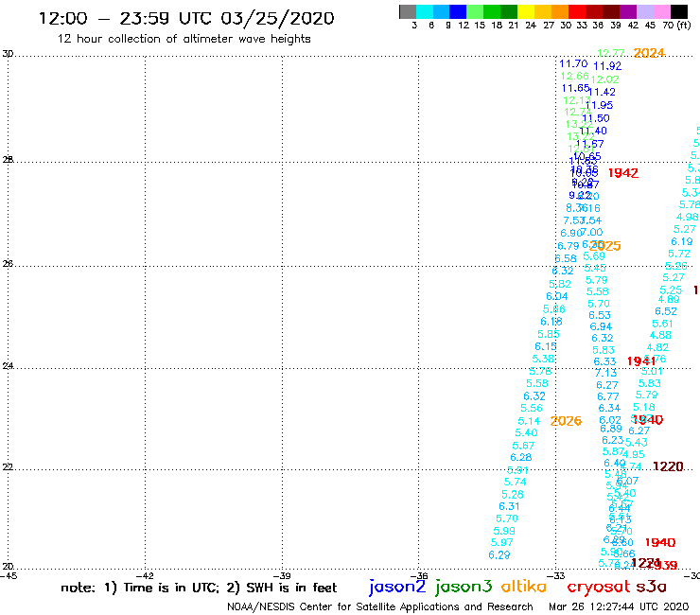Click the orange time marker '2024'
700x615 pixels.
pyautogui.click(x=649, y=53)
